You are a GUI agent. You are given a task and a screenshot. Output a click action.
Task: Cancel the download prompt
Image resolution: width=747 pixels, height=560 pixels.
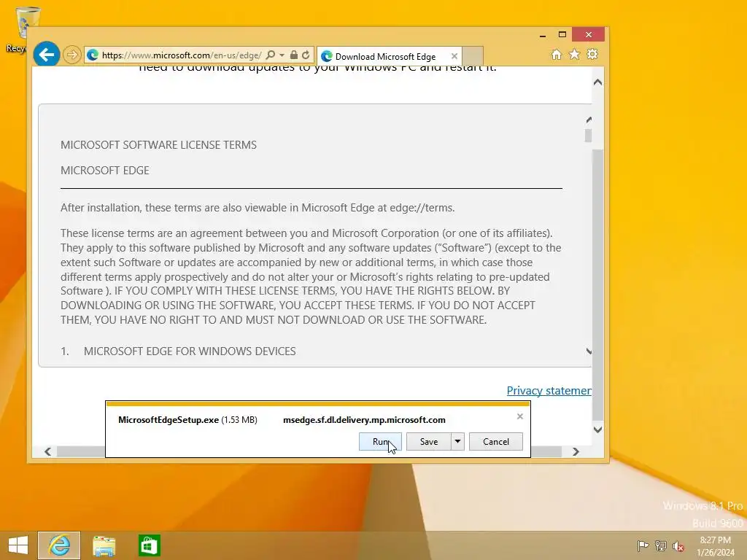pyautogui.click(x=496, y=441)
